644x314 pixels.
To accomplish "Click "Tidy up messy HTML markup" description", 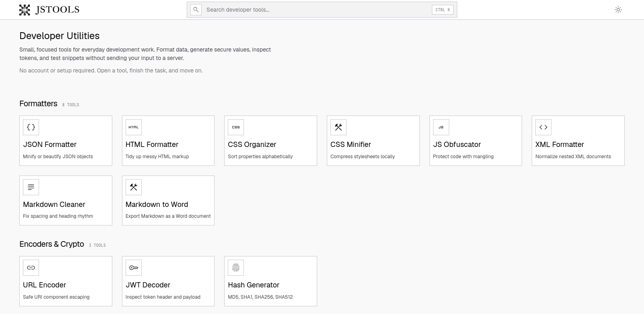I will coord(157,157).
